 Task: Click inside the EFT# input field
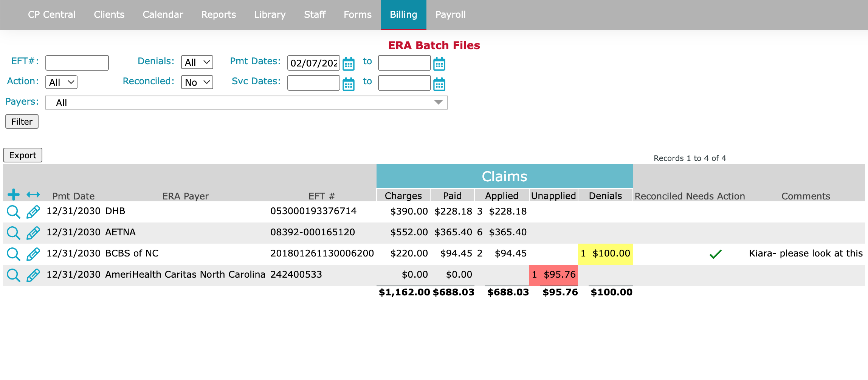tap(76, 62)
